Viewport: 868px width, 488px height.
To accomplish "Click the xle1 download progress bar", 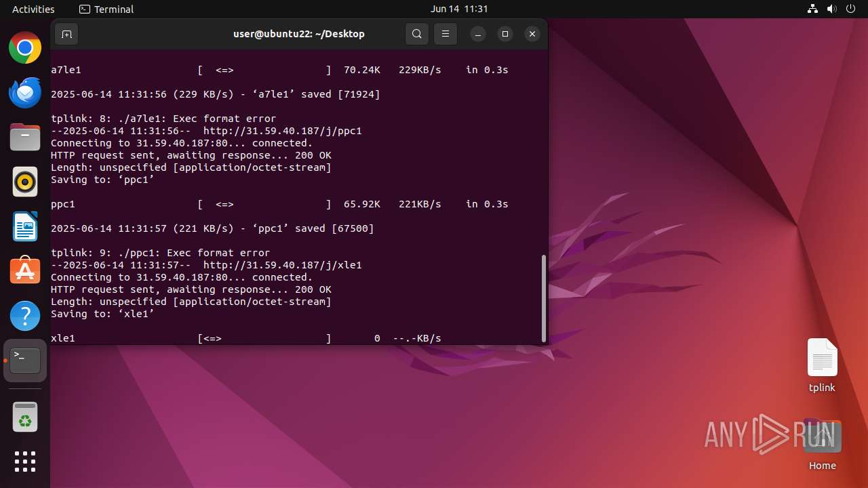I will [264, 338].
